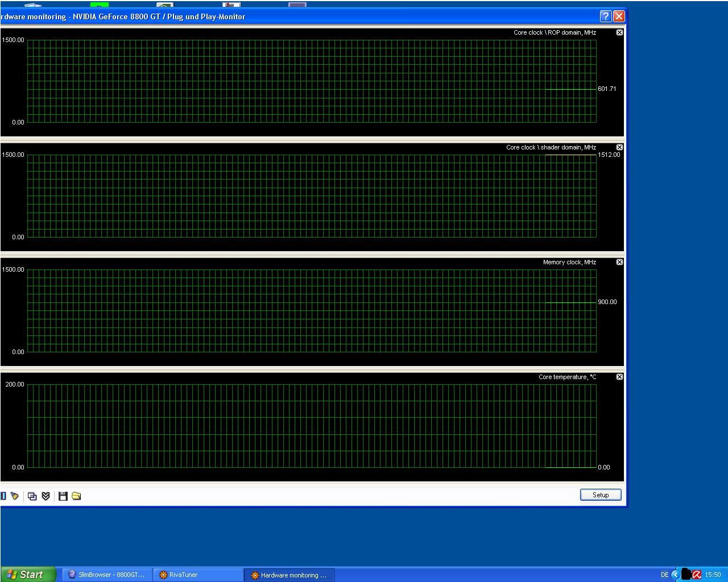728x582 pixels.
Task: Click the 200.00 temperature axis maximum
Action: pyautogui.click(x=15, y=384)
